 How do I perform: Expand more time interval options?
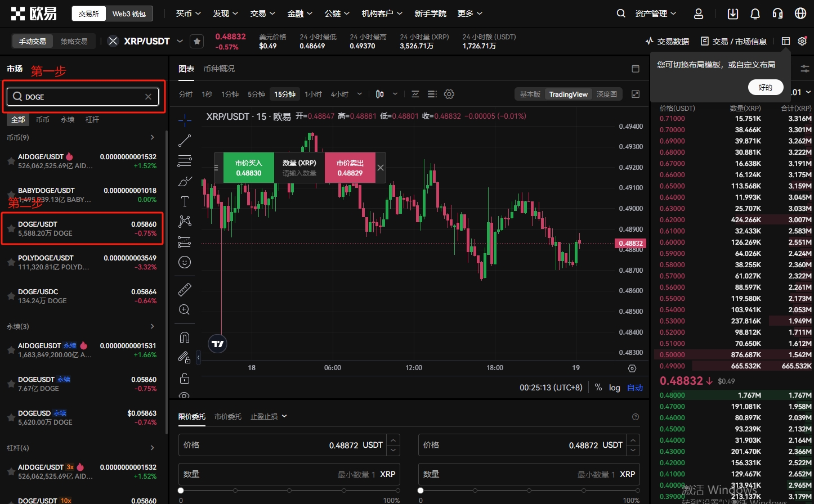[360, 94]
